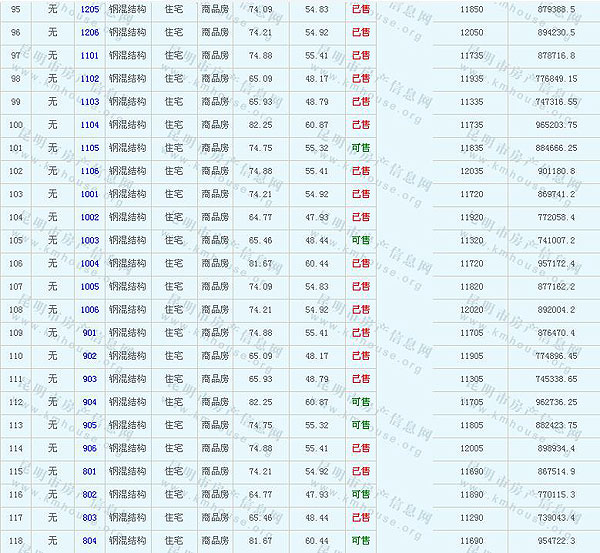Select room 801 link
The width and height of the screenshot is (600, 553).
pos(89,471)
